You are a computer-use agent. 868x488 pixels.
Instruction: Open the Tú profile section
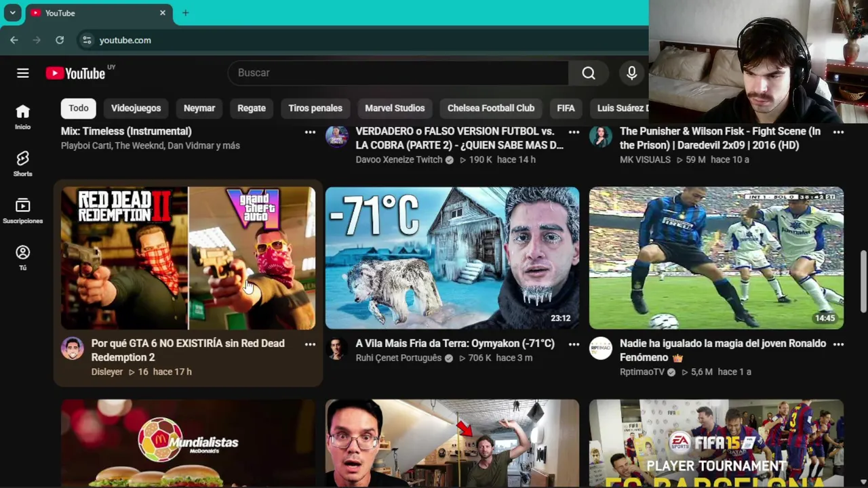[x=22, y=258]
